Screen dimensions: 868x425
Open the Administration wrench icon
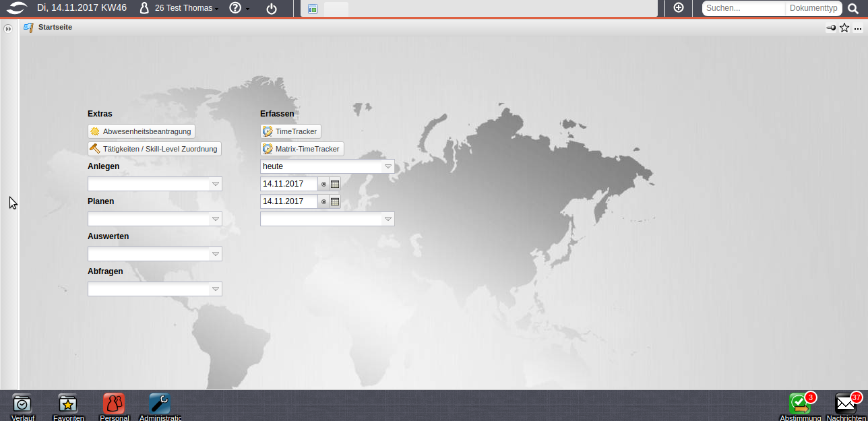point(160,404)
